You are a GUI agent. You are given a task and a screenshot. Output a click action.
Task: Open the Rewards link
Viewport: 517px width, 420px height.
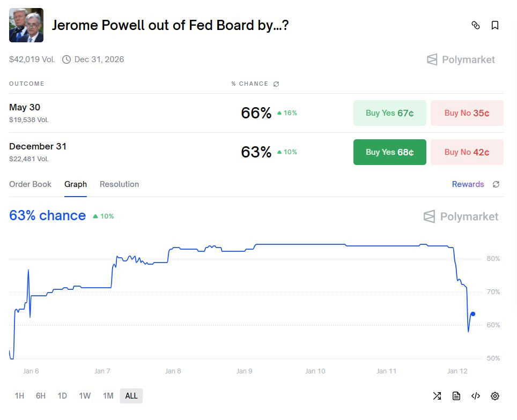[468, 184]
